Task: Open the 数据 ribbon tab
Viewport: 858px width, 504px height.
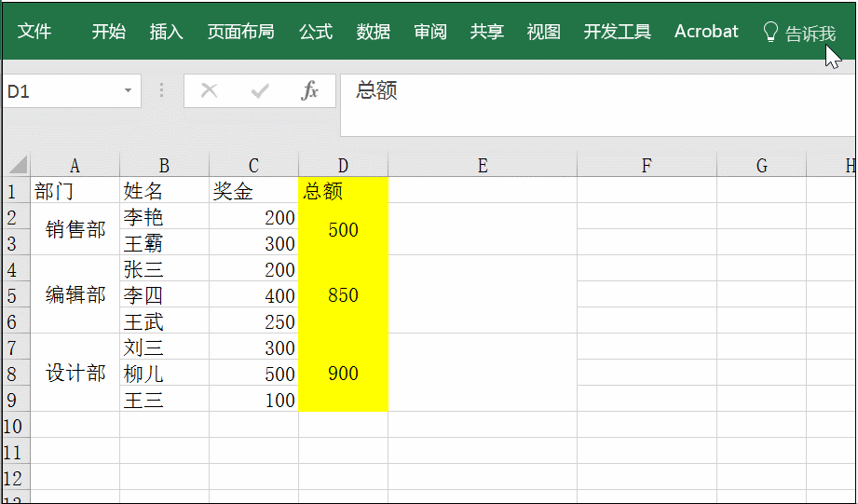Action: [x=374, y=31]
